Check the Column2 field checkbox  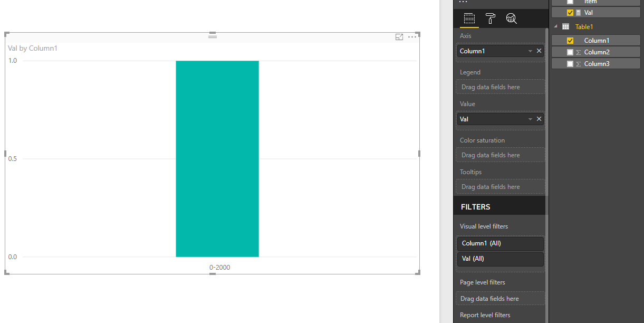(570, 52)
